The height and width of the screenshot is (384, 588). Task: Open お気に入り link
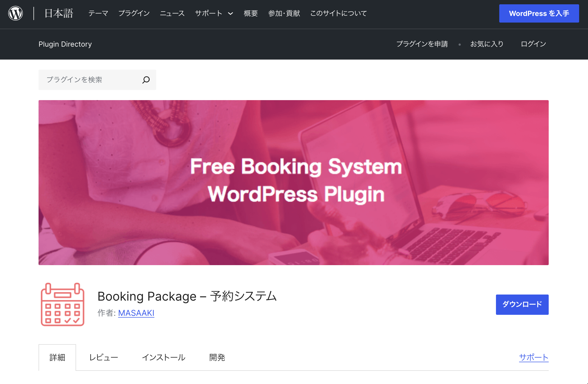(x=487, y=44)
